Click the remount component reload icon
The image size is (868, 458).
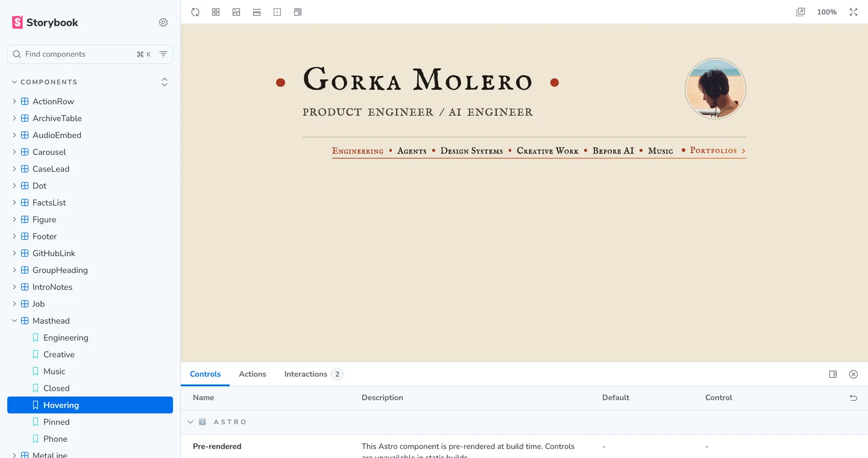(195, 12)
